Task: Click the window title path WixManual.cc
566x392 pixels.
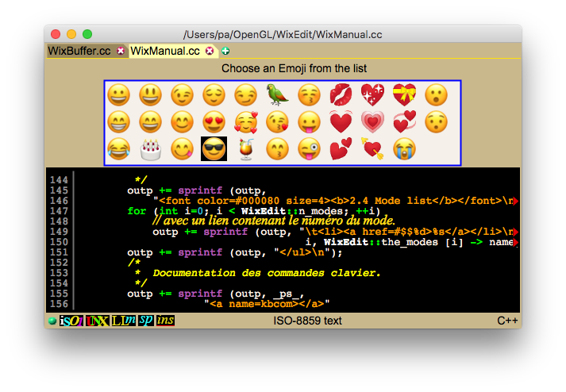Action: (283, 35)
